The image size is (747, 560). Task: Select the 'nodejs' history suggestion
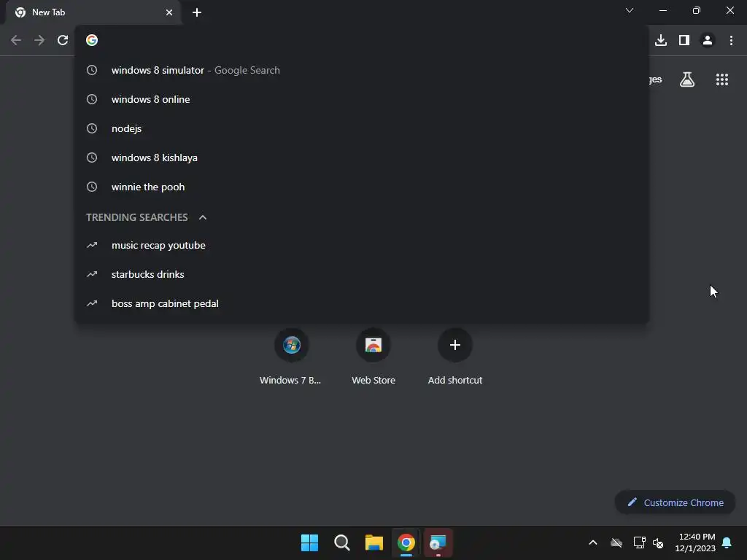[x=362, y=128]
